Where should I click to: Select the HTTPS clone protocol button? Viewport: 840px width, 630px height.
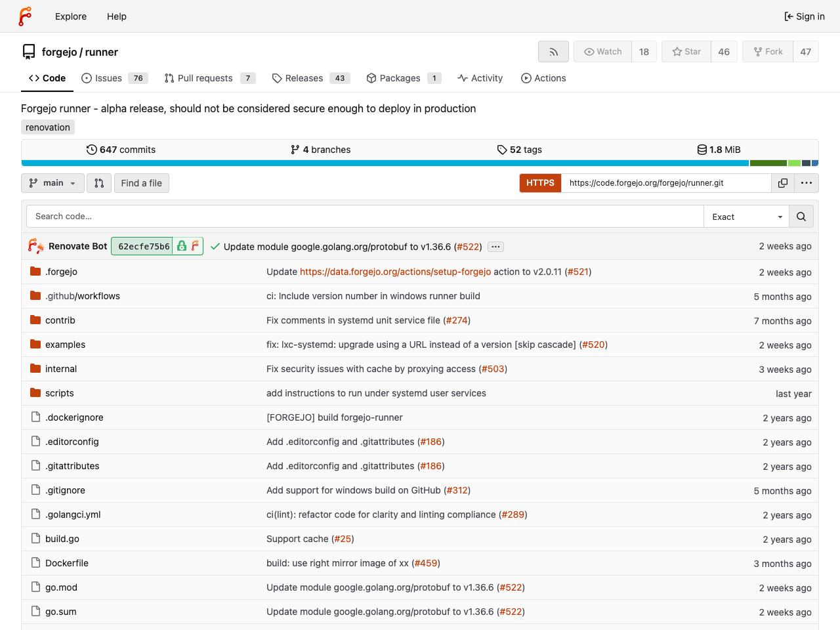[540, 183]
